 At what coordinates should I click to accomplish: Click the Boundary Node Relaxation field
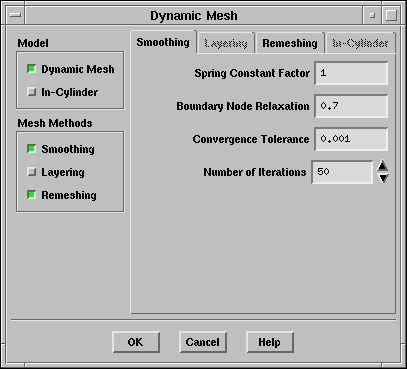pos(351,106)
